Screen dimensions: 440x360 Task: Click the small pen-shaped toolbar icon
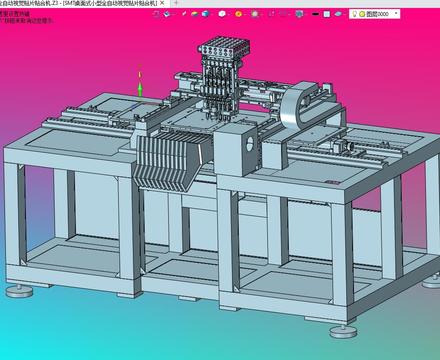click(x=184, y=14)
